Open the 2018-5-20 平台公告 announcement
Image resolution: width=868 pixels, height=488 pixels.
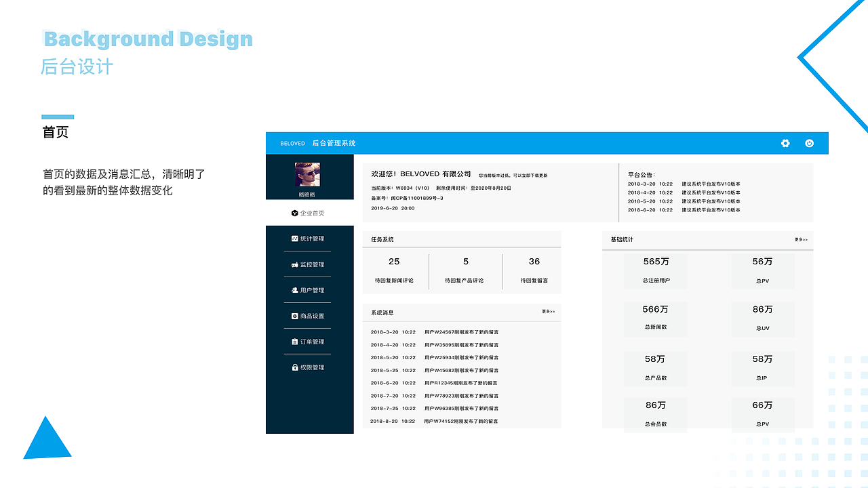tap(684, 201)
